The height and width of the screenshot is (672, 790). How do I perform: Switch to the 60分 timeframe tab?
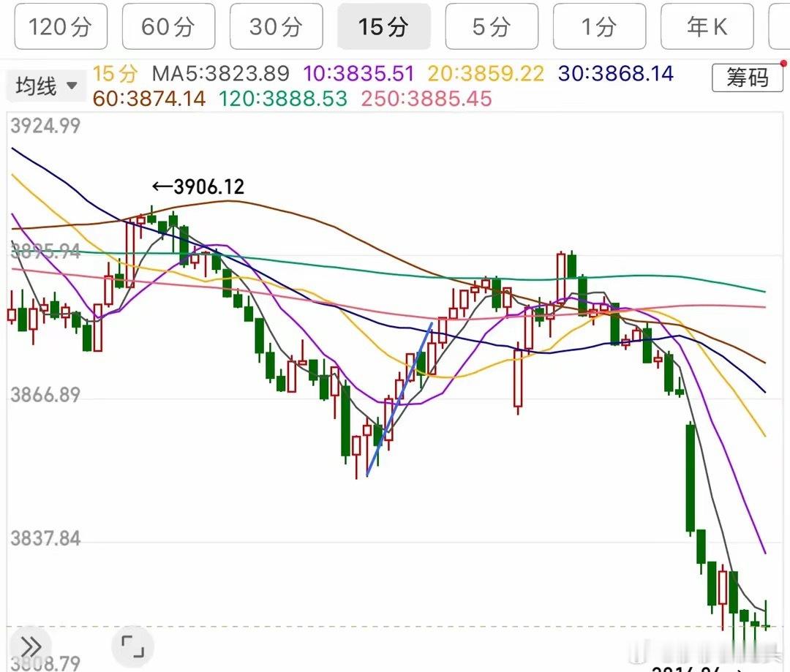pos(168,27)
